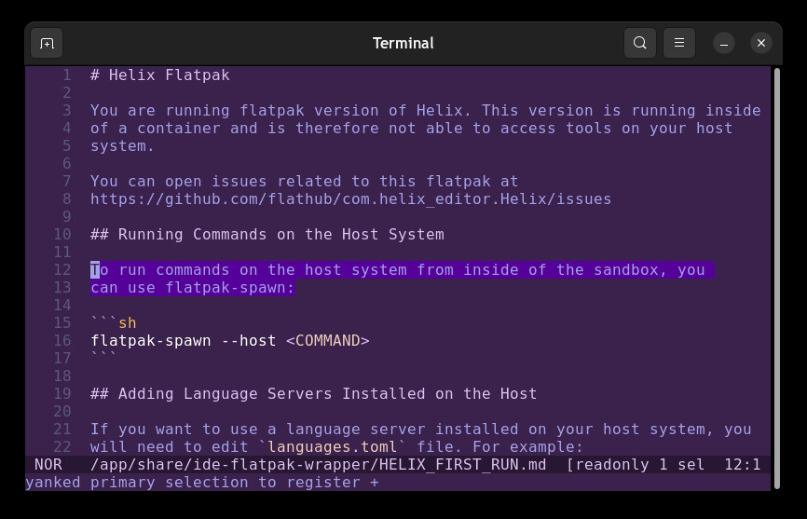Image resolution: width=807 pixels, height=519 pixels.
Task: Click the 'Terminal' window title
Action: [403, 43]
